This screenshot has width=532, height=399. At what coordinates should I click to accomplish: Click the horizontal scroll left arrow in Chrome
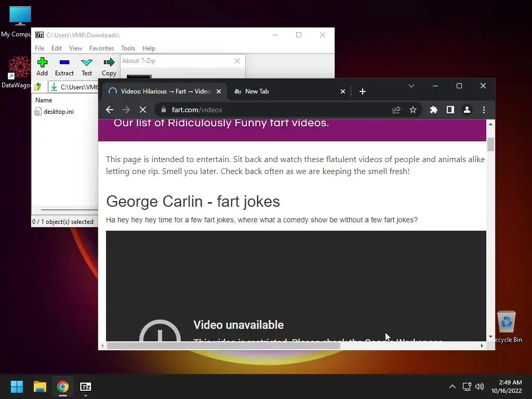pyautogui.click(x=102, y=345)
